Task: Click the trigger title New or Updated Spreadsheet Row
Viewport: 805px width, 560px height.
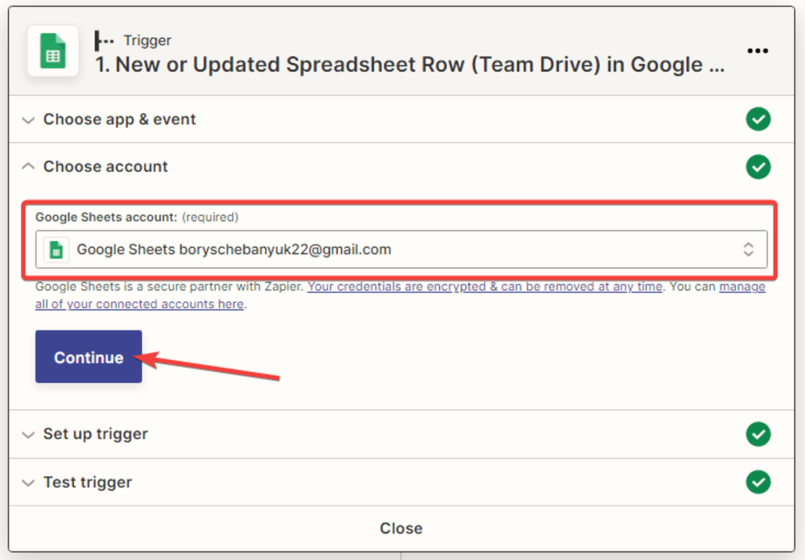Action: click(x=410, y=65)
